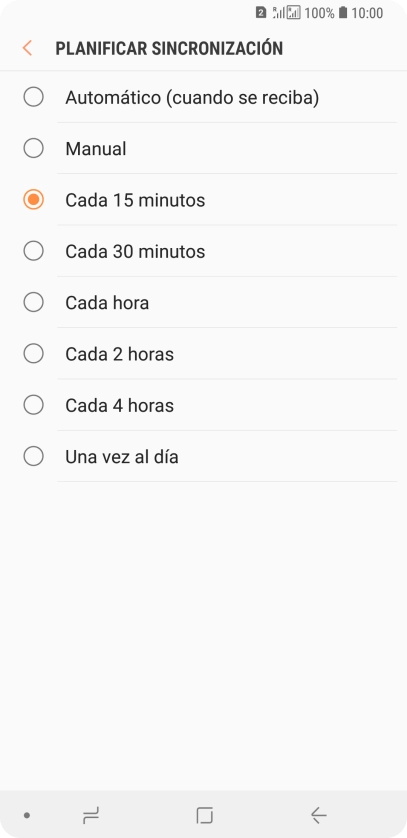Choose the Cada 2 horas radio button
The image size is (407, 838).
tap(34, 354)
